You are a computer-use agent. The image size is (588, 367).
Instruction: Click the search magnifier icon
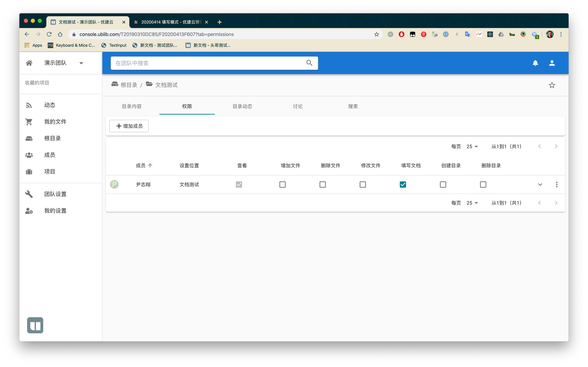click(309, 63)
